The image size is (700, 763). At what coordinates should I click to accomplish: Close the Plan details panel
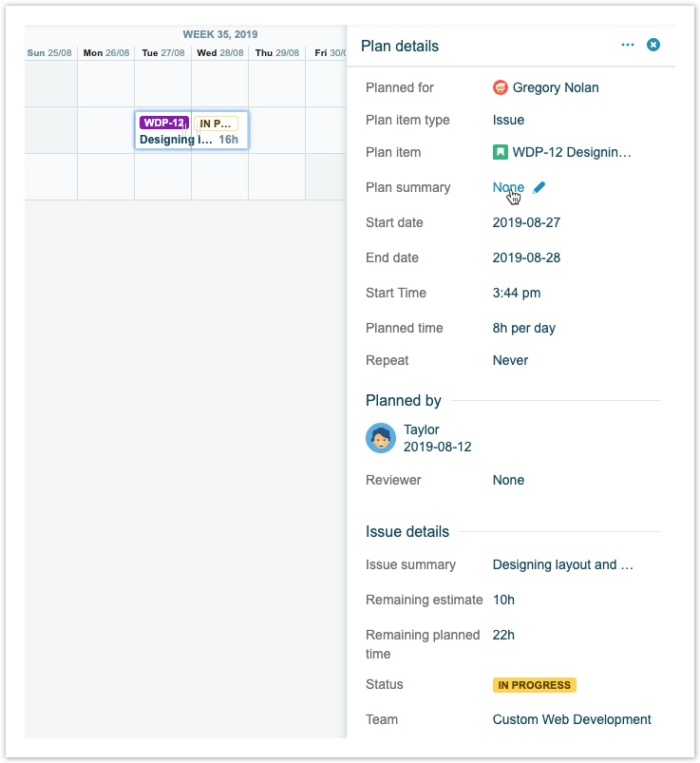[x=653, y=45]
